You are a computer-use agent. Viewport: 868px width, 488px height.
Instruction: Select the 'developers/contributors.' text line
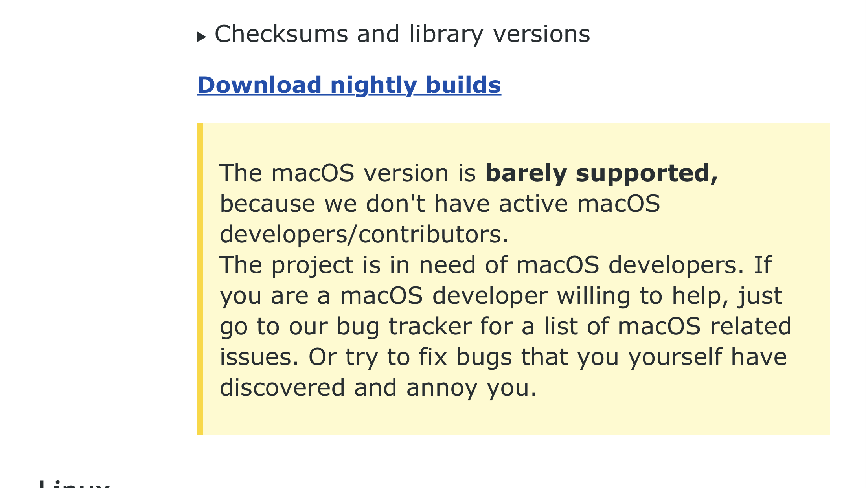[x=364, y=235]
